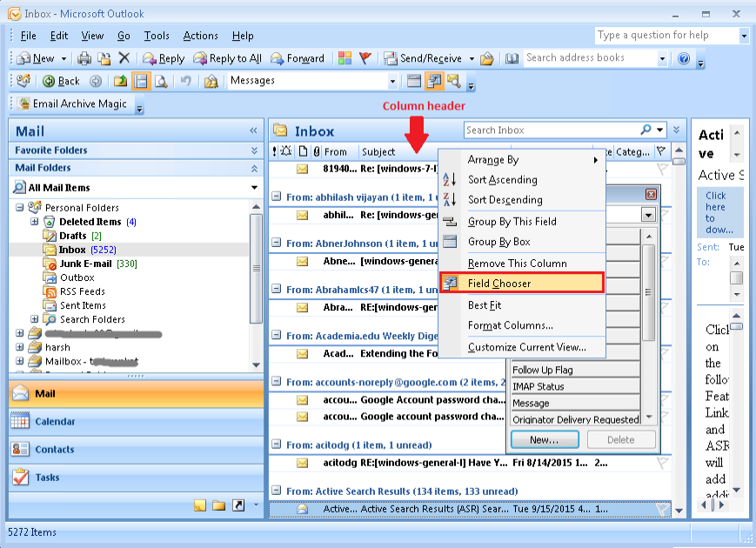The image size is (756, 548).
Task: Open the New item dropdown arrow
Action: pyautogui.click(x=64, y=59)
